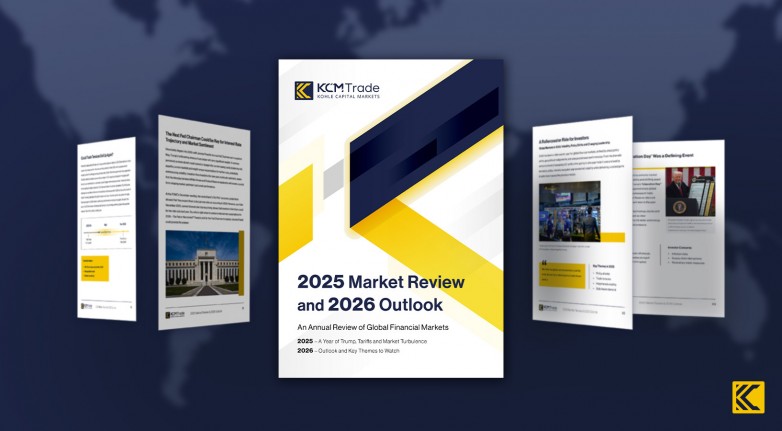Select the "2025 Market Review and 2026 Outlook" title
Screen dimensions: 782x431
[x=381, y=293]
